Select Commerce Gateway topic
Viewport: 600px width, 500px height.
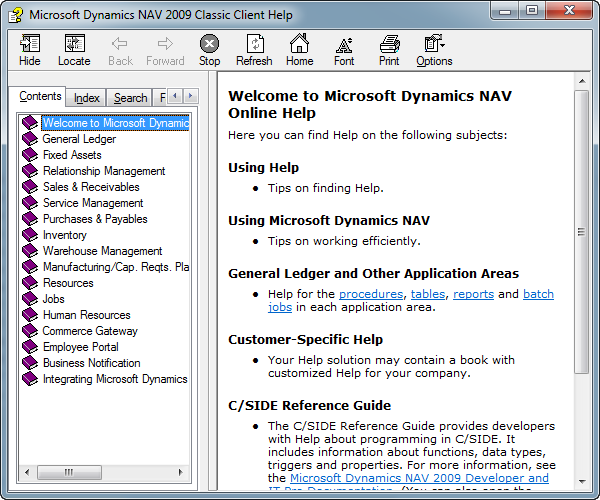click(90, 331)
